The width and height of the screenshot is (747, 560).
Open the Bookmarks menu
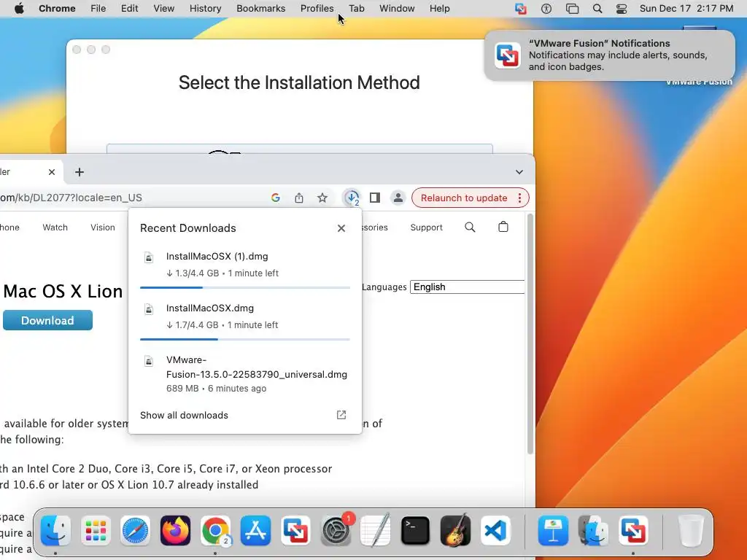coord(261,9)
